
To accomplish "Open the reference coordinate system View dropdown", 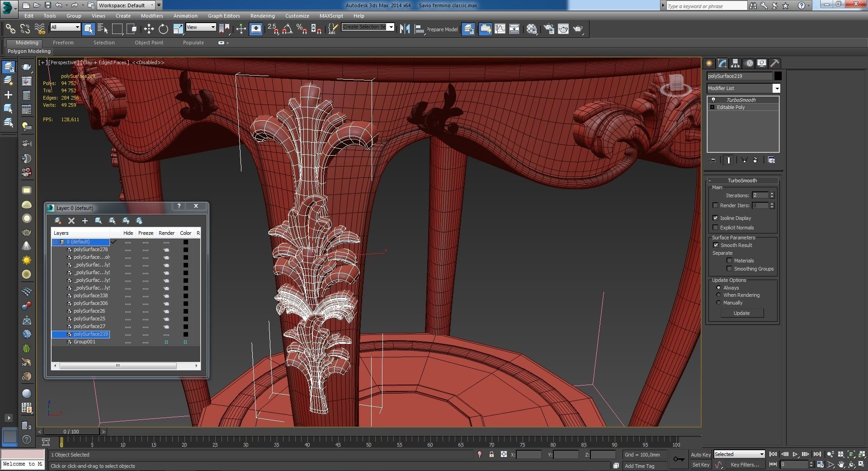I will pos(201,27).
